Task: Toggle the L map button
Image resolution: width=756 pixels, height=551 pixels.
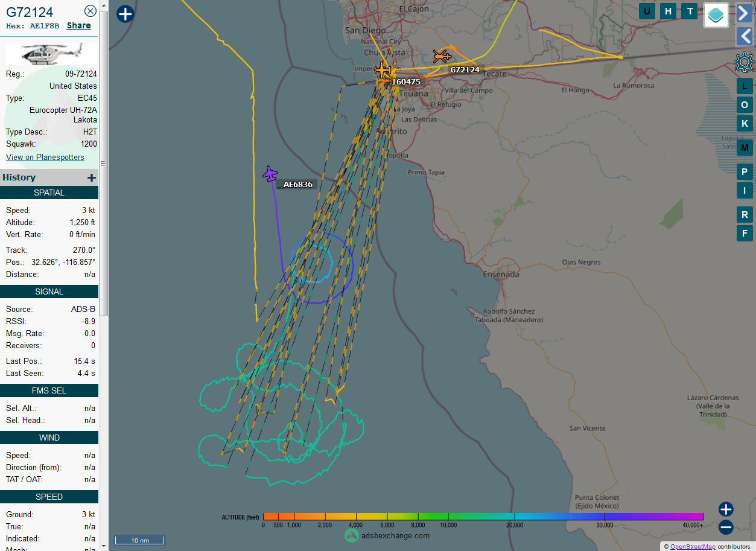Action: click(x=745, y=86)
